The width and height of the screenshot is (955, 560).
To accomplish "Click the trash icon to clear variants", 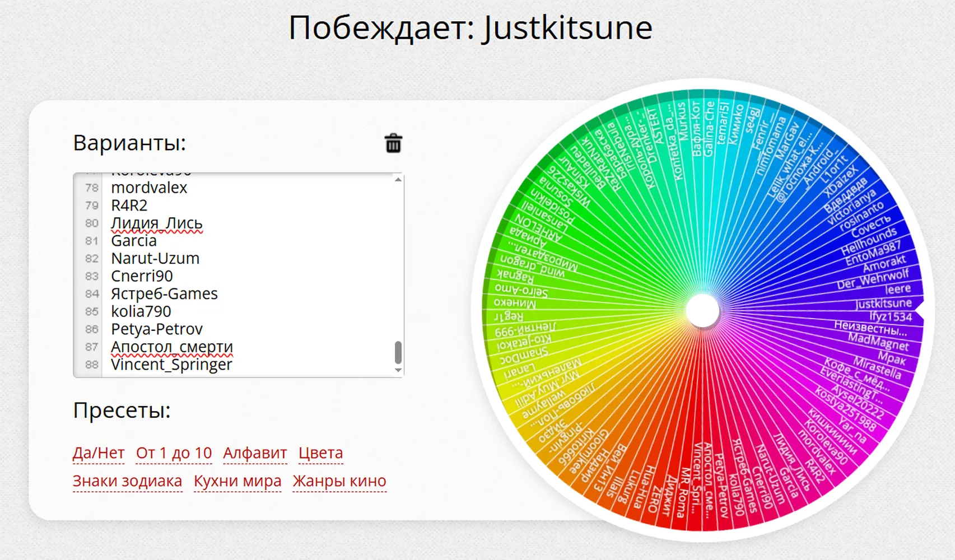I will pos(393,143).
